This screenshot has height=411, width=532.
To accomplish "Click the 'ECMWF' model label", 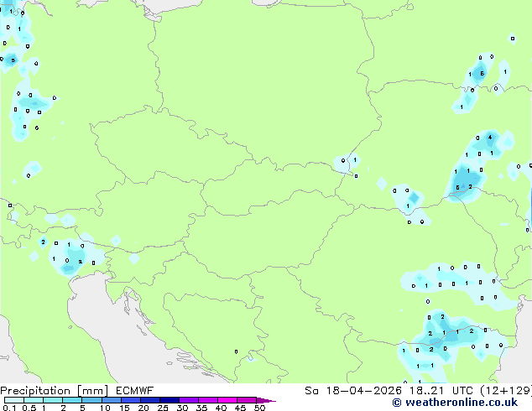I will click(x=135, y=391).
